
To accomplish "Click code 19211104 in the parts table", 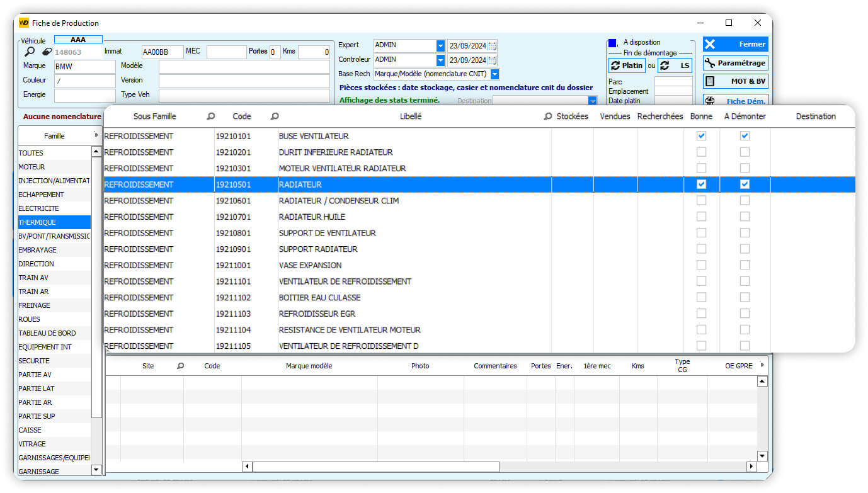I will point(233,330).
